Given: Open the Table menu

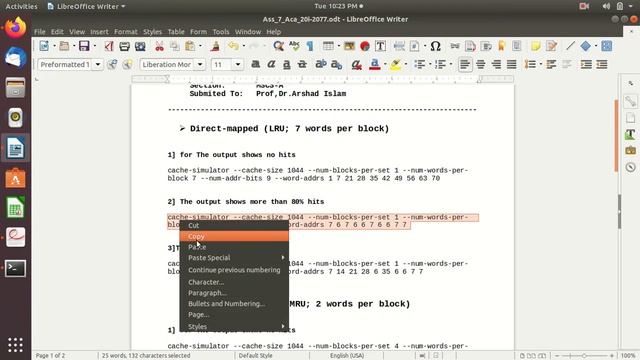Looking at the screenshot, I should (x=176, y=32).
